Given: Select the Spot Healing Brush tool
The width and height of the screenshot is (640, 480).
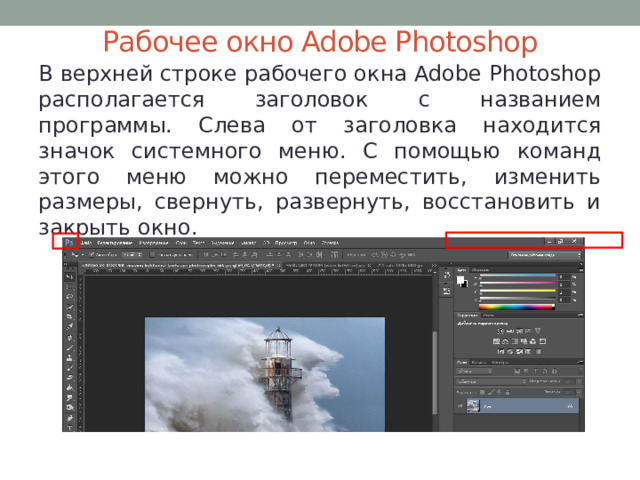Looking at the screenshot, I should 70,338.
